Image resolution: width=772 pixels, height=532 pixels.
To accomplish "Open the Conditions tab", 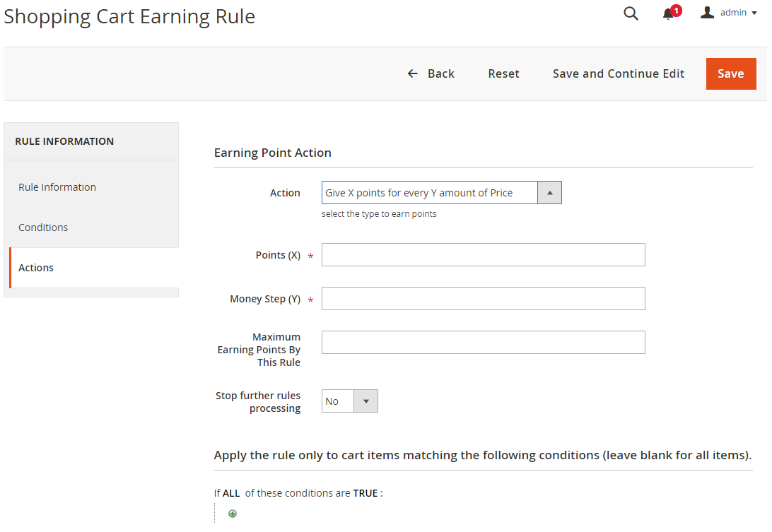I will [43, 227].
